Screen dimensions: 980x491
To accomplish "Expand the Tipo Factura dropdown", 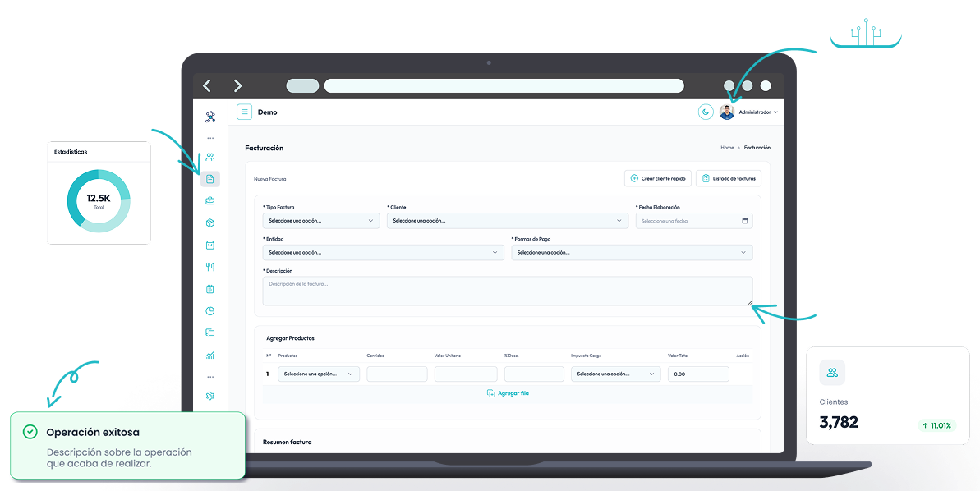I will coord(321,221).
